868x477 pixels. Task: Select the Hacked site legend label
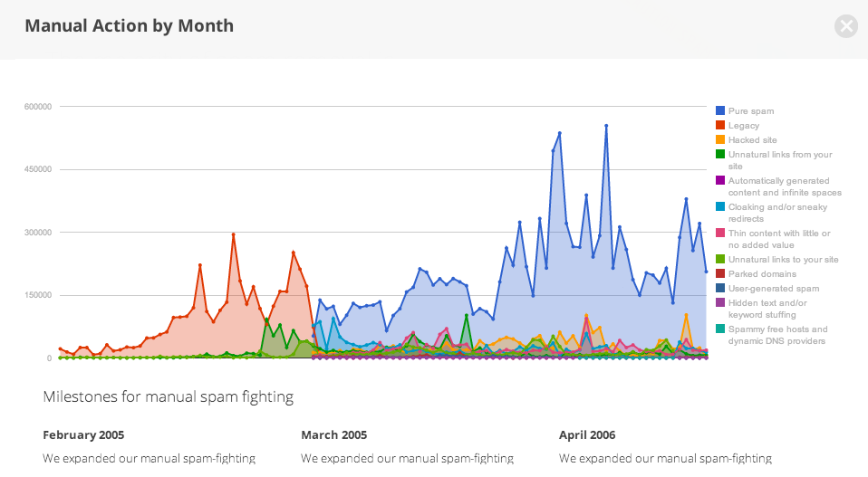click(752, 140)
